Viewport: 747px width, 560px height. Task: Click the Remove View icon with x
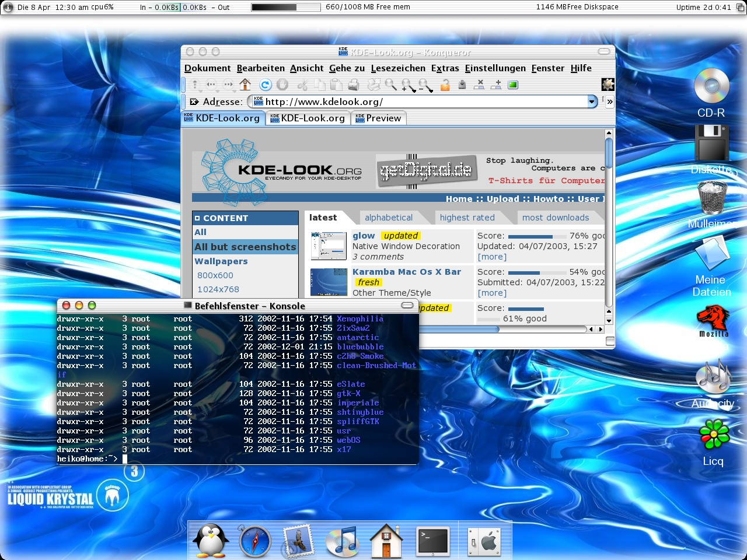479,85
